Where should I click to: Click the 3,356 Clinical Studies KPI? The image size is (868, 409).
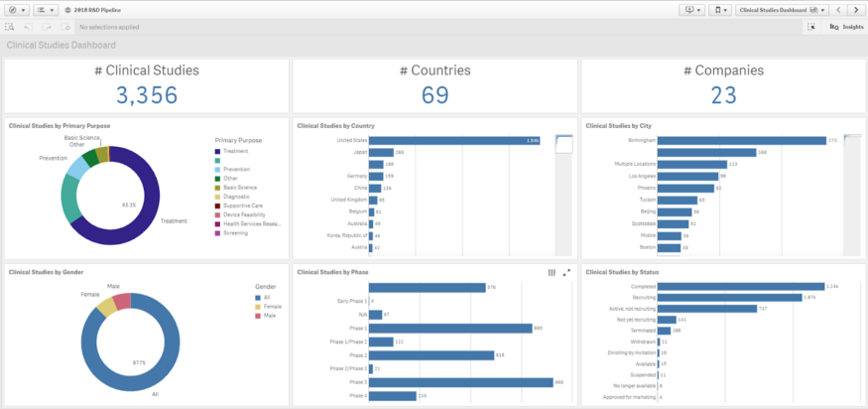tap(147, 95)
